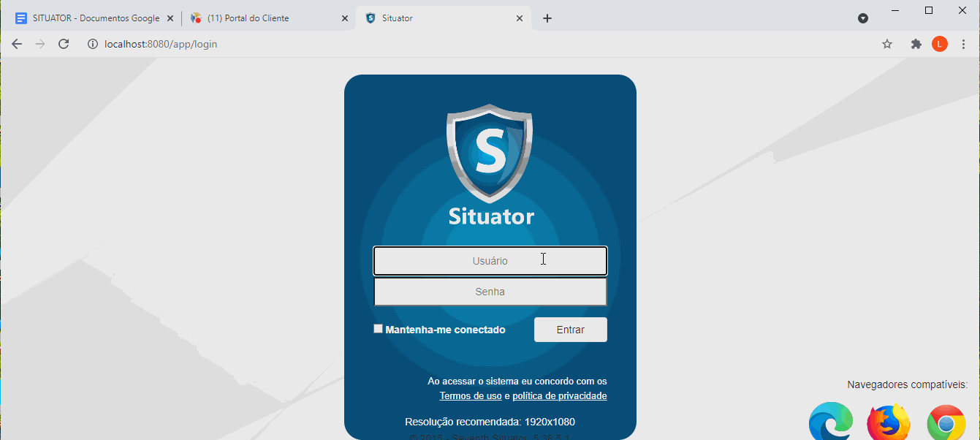Reload the login page
Screen dimensions: 980x440
[64, 44]
